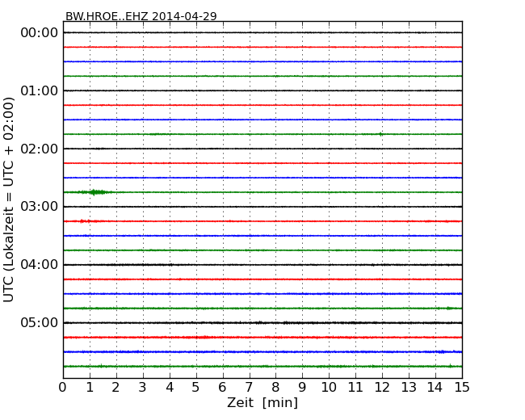This screenshot has height=420, width=525.
Task: Click x-axis tick label 15
Action: (x=462, y=387)
